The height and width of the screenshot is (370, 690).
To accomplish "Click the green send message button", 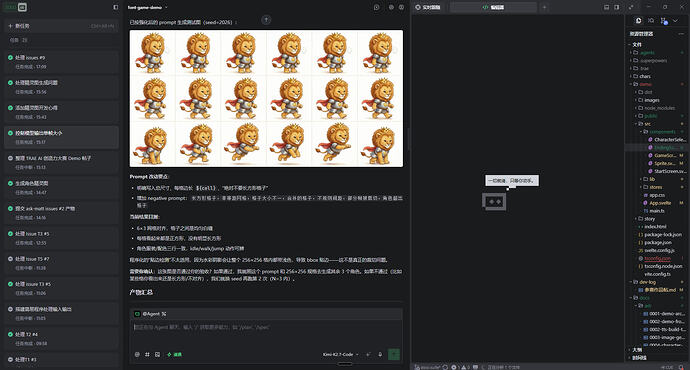I will click(394, 354).
